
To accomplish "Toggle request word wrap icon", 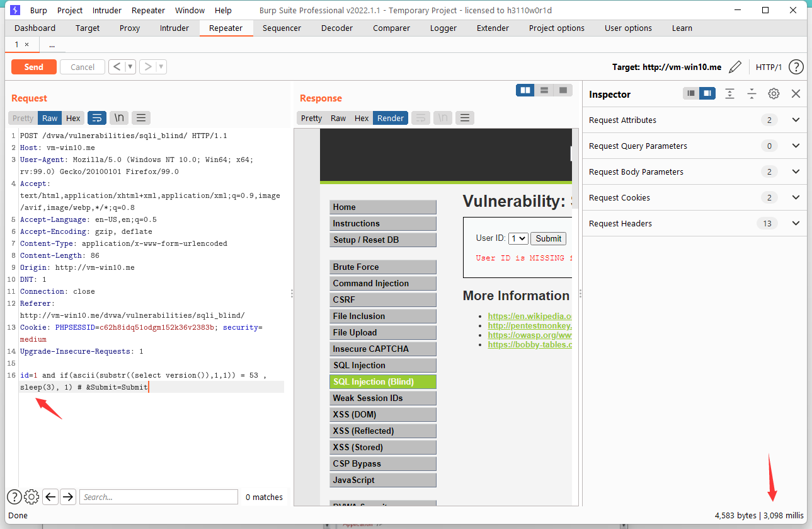I will [x=96, y=118].
